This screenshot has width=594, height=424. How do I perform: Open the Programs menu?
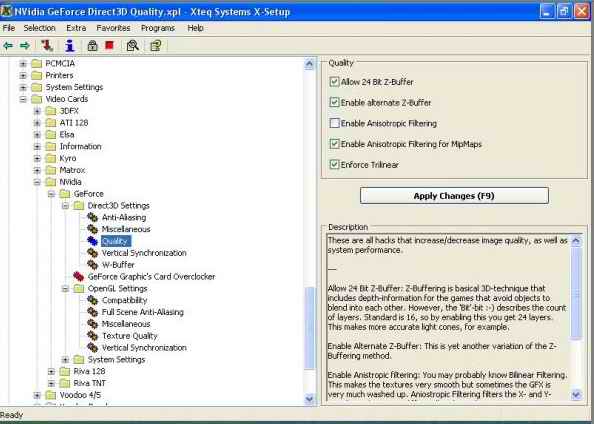tap(158, 28)
